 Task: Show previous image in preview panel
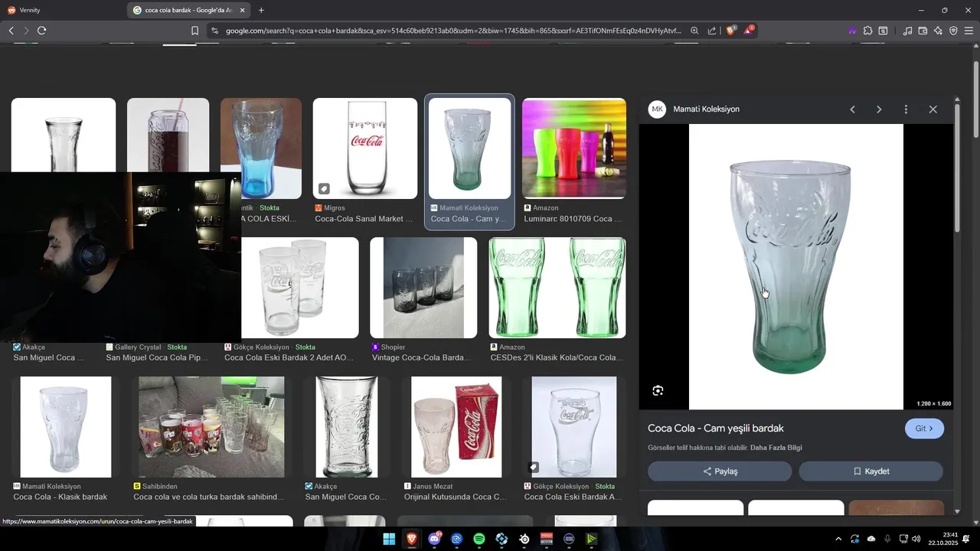click(852, 109)
